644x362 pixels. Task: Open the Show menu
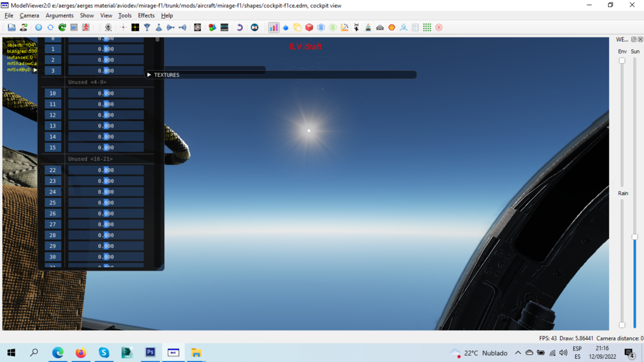point(87,15)
